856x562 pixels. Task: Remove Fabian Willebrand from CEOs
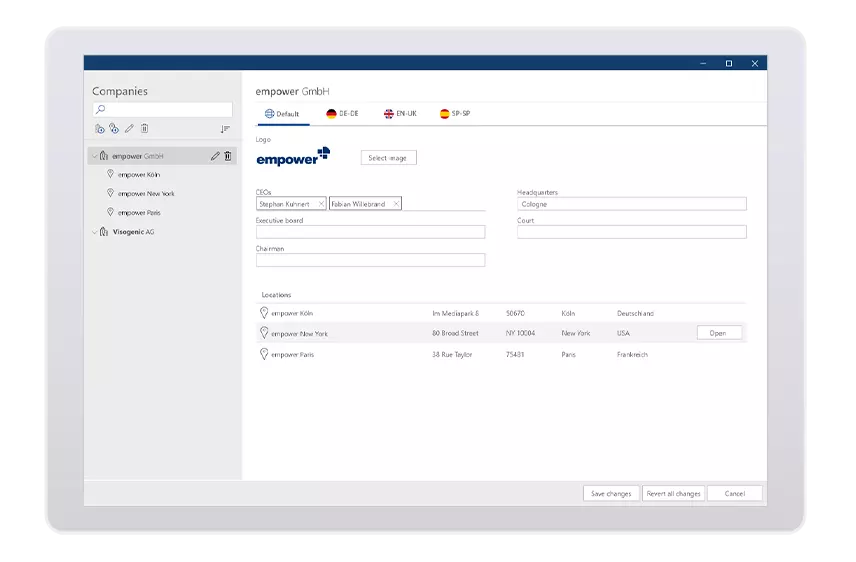(x=396, y=204)
